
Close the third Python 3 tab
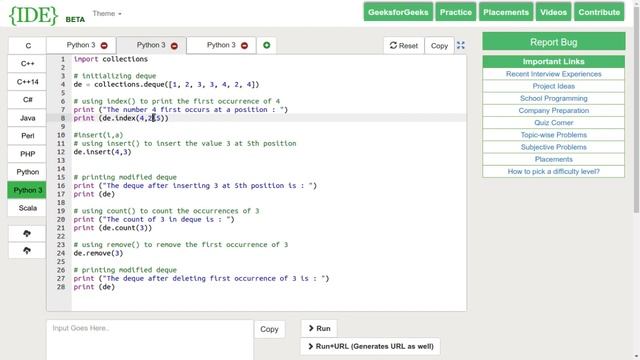pos(244,45)
